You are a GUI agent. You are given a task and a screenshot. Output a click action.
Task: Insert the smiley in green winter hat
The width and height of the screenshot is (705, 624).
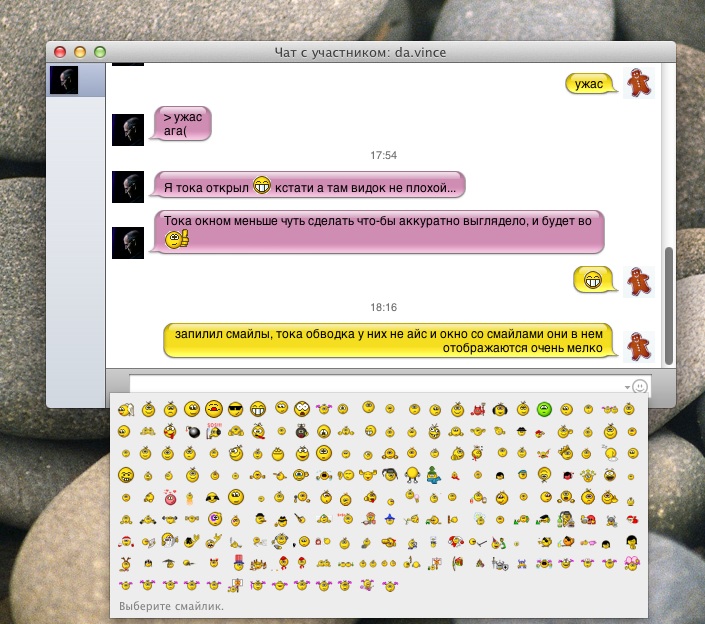click(x=433, y=475)
